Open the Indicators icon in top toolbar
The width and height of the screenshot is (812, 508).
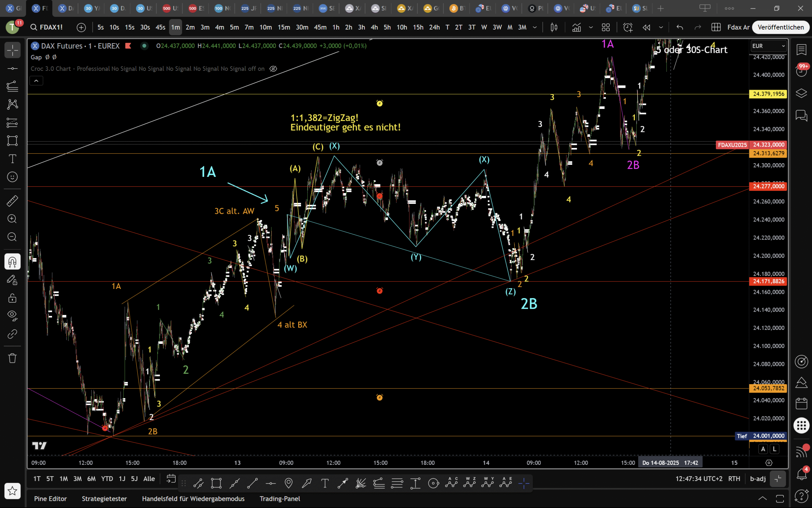[x=576, y=27]
